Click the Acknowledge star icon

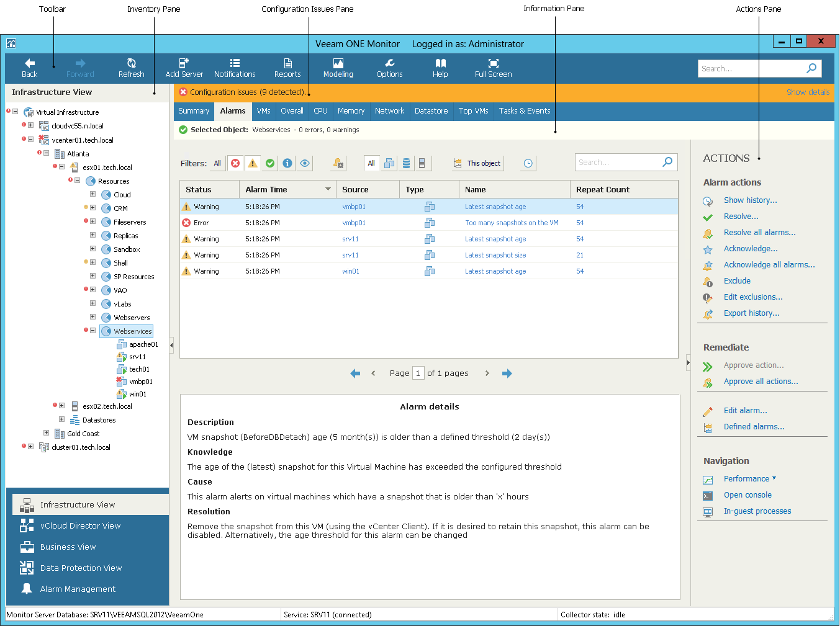click(708, 249)
